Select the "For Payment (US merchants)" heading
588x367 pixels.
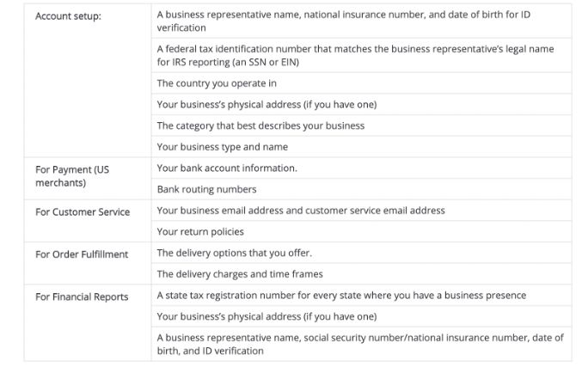pyautogui.click(x=72, y=175)
